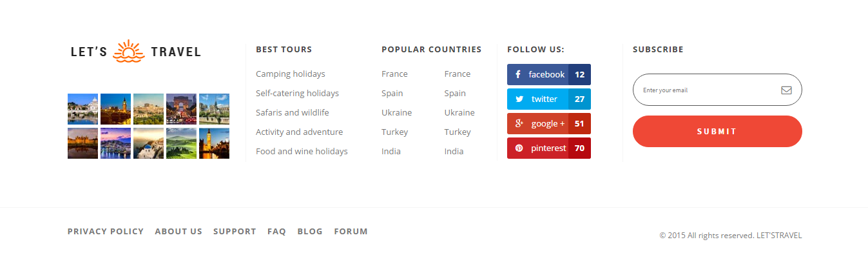Open the green hills landscape thumbnail
868x253 pixels.
tap(181, 143)
